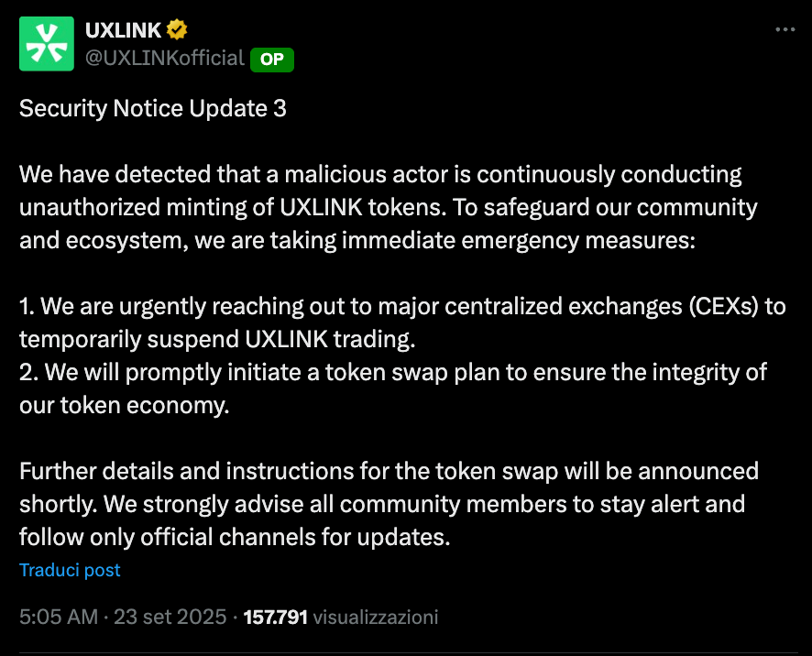Image resolution: width=812 pixels, height=656 pixels.
Task: Click the green OP badge
Action: [271, 60]
